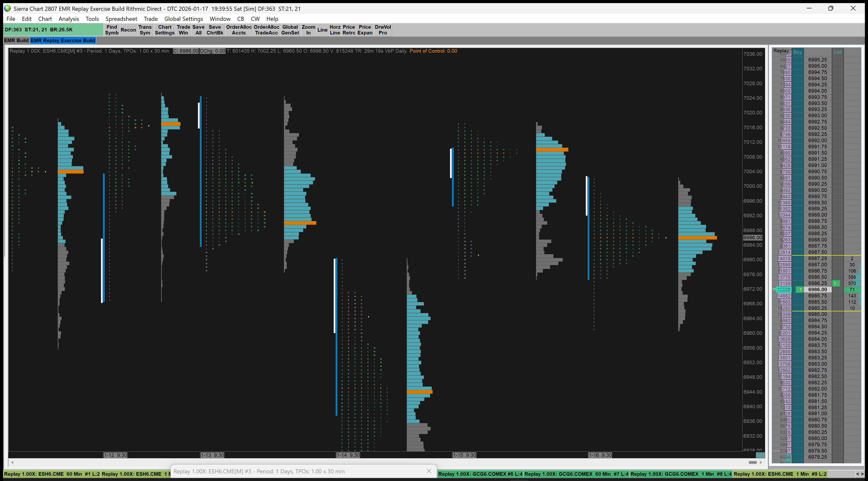The width and height of the screenshot is (868, 481).
Task: Open the Analysis menu
Action: coord(69,19)
